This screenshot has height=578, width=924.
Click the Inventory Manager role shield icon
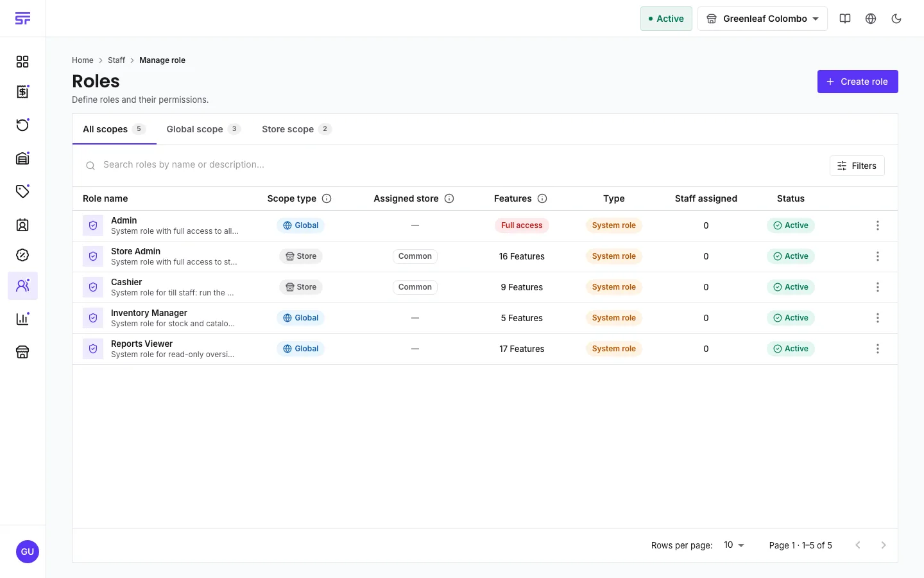tap(93, 318)
